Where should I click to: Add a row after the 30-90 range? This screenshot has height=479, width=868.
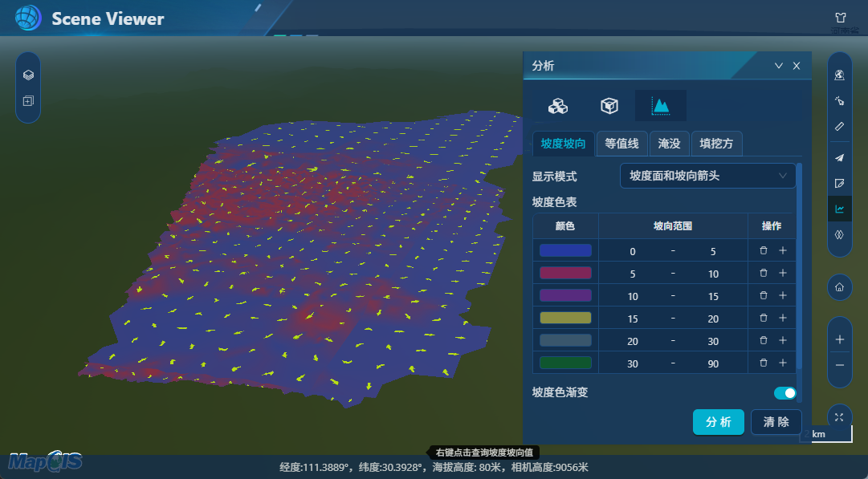[783, 363]
